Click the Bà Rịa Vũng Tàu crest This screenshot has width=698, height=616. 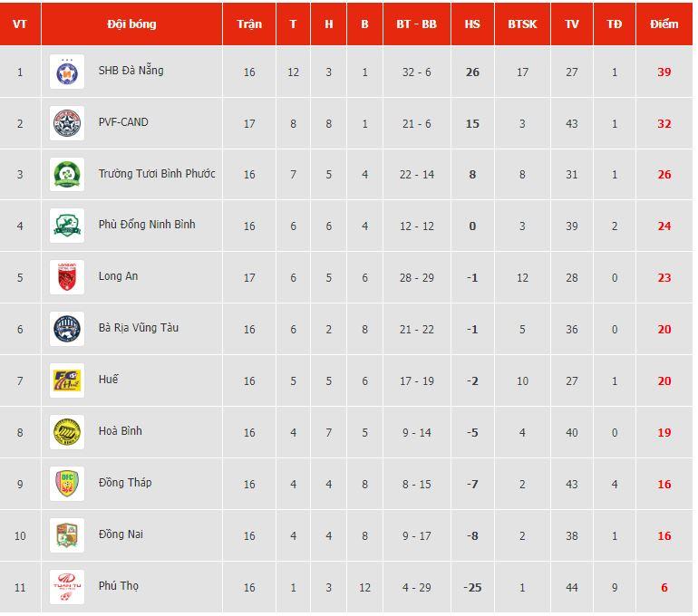[67, 329]
